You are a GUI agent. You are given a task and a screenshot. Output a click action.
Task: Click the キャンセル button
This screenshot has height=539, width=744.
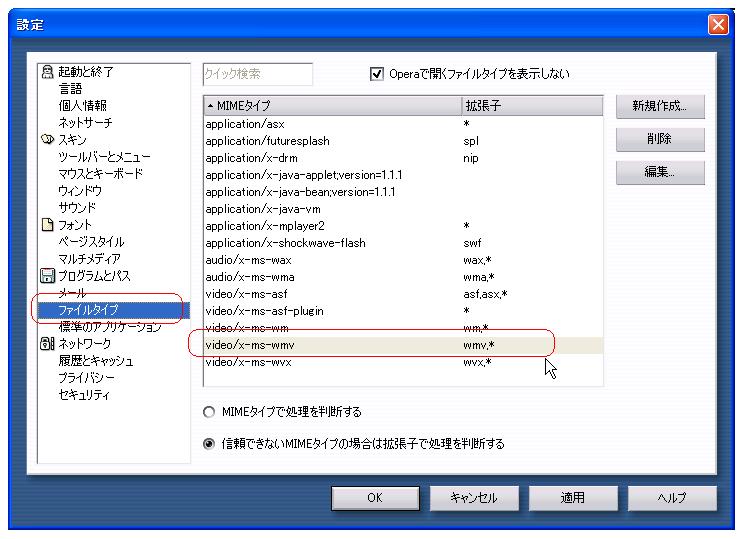point(474,498)
